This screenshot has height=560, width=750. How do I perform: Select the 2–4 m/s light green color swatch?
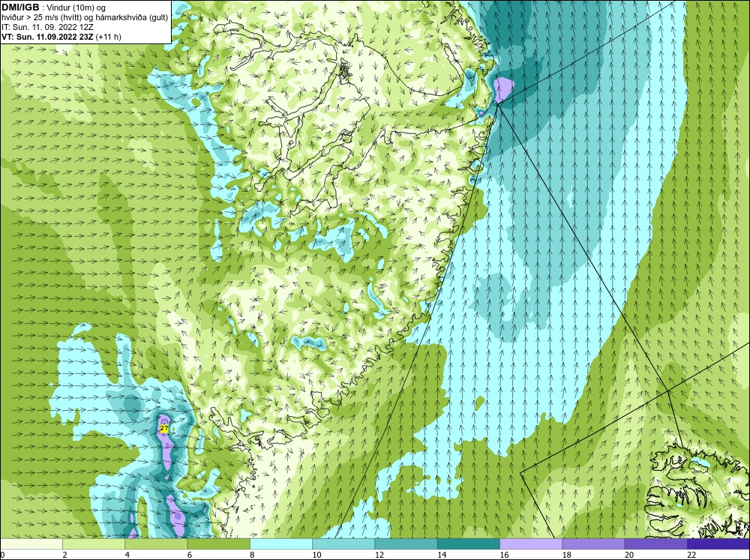point(94,544)
